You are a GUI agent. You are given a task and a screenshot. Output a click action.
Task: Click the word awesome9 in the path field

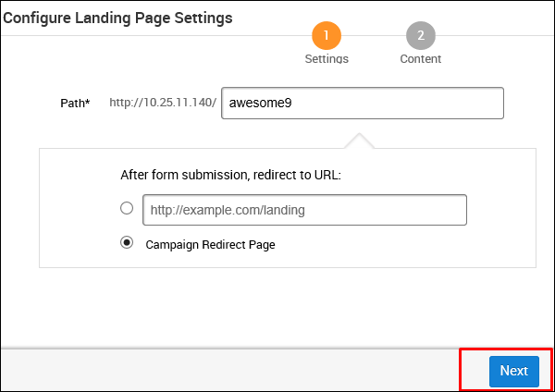pyautogui.click(x=261, y=104)
